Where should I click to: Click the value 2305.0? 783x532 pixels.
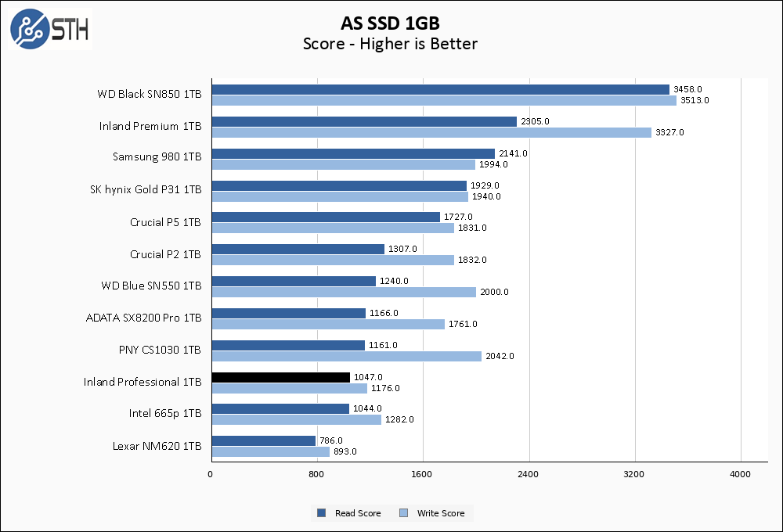tap(535, 121)
